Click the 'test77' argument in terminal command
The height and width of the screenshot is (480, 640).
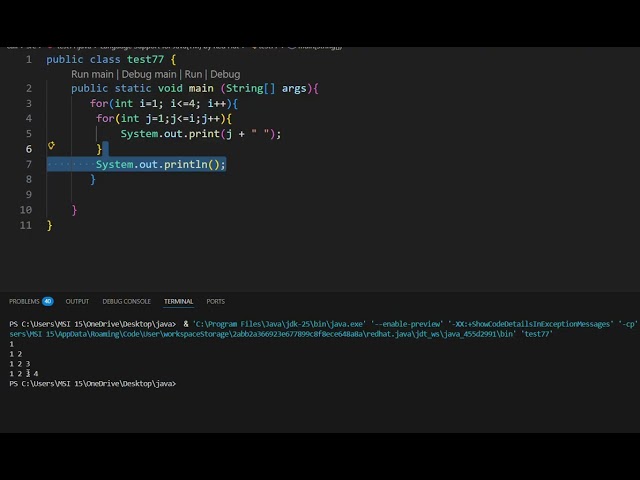(537, 334)
